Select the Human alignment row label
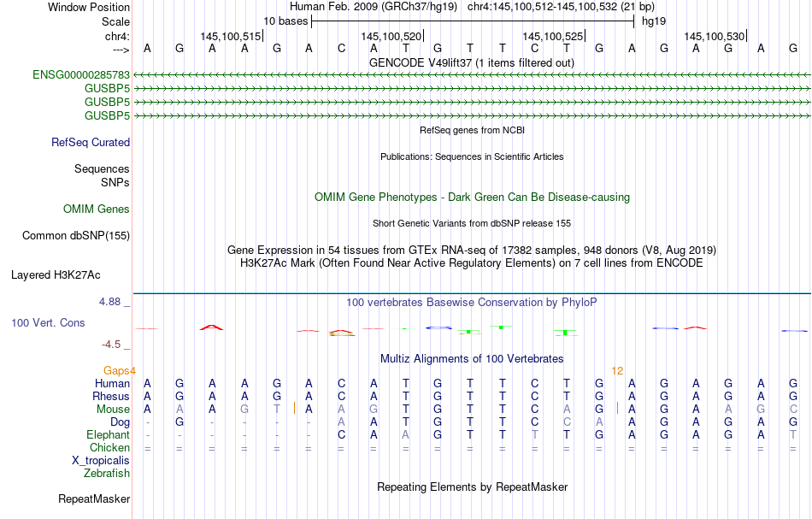812x519 pixels. tap(112, 383)
